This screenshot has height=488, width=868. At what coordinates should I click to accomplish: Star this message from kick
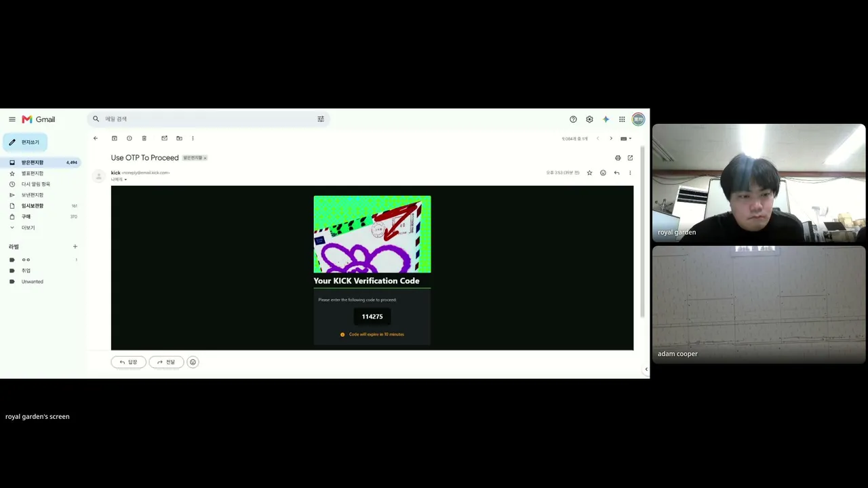point(589,173)
